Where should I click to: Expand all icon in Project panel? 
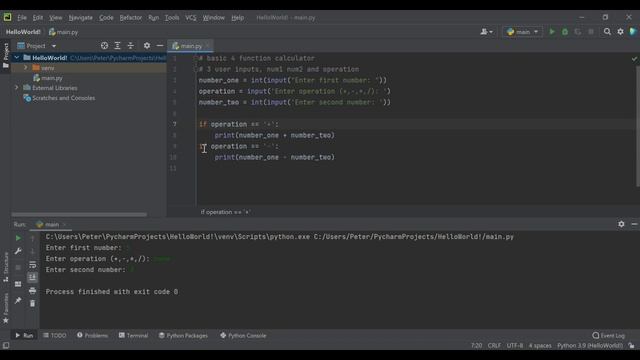pos(118,46)
